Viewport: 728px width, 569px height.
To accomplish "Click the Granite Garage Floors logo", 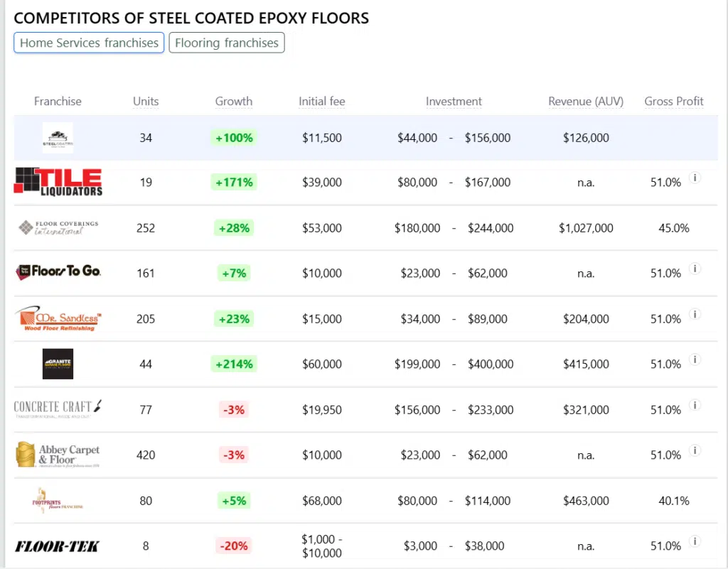I will [x=58, y=364].
